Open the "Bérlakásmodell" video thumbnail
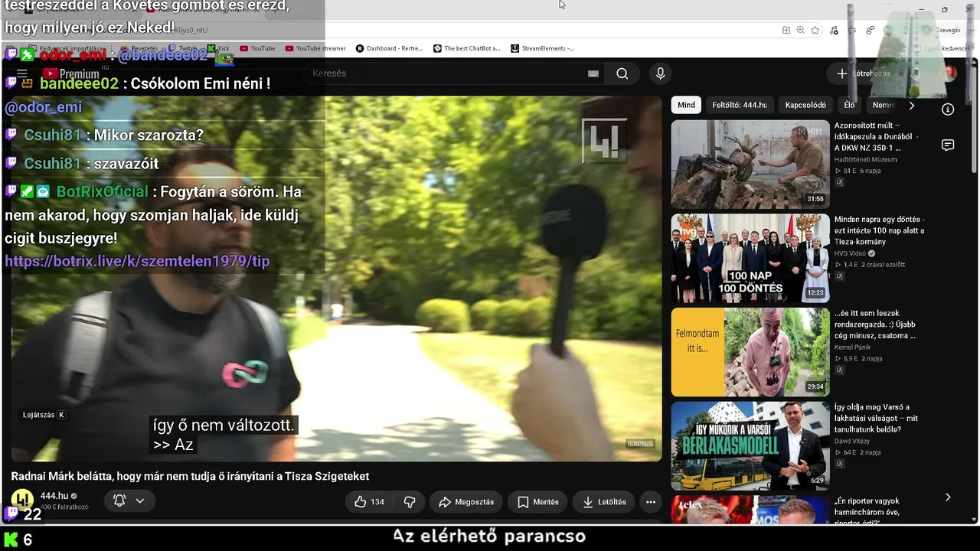Image resolution: width=980 pixels, height=551 pixels. click(x=750, y=445)
